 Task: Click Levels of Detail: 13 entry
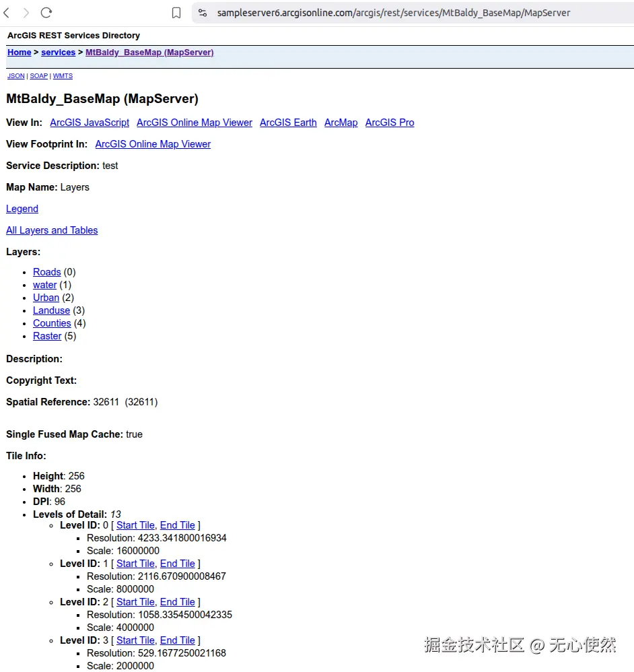coord(77,514)
